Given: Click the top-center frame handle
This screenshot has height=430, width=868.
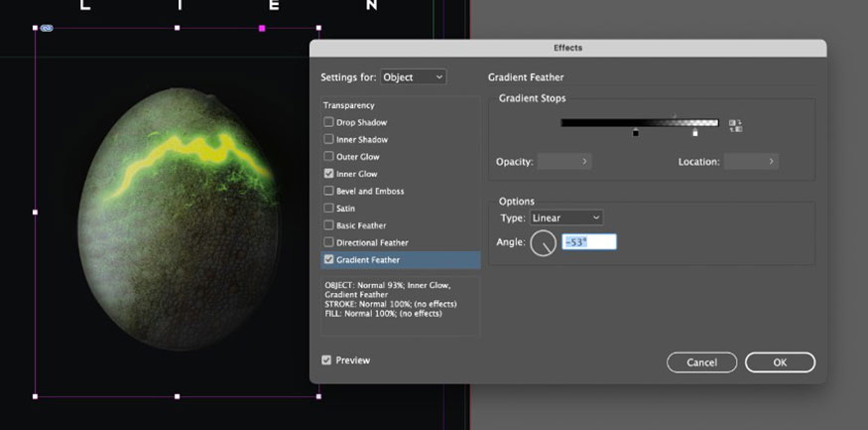Looking at the screenshot, I should (x=178, y=28).
